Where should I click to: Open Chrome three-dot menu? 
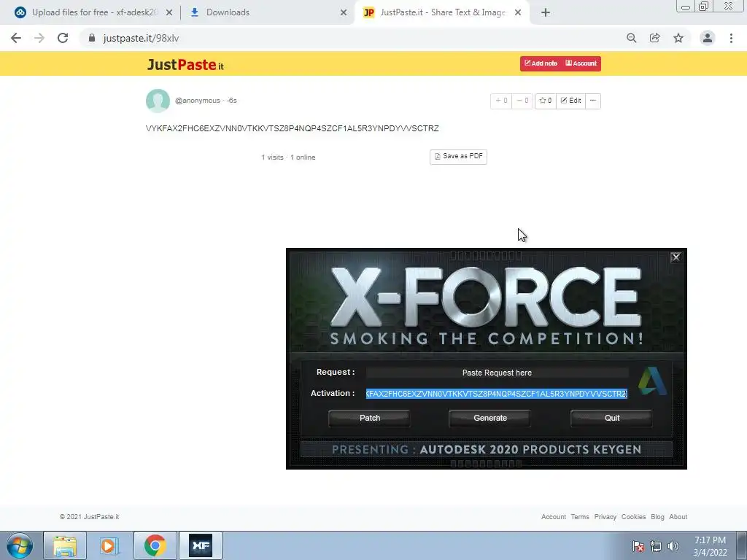coord(731,38)
